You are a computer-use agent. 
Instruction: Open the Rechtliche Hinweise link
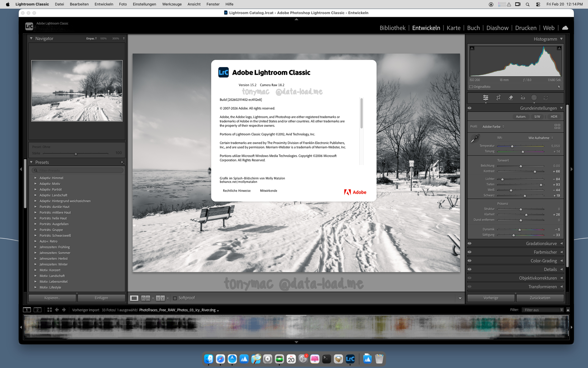point(236,191)
